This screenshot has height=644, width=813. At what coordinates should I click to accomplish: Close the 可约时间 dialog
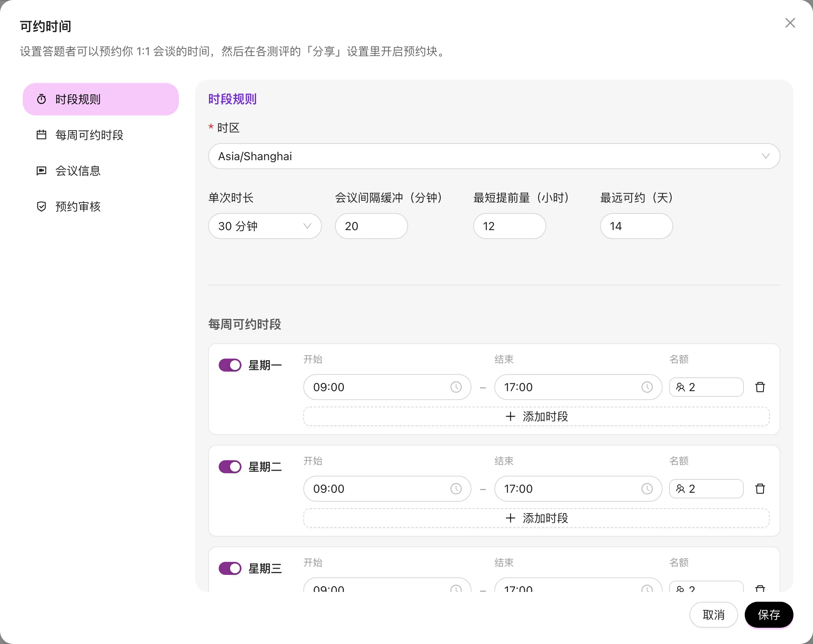coord(790,23)
